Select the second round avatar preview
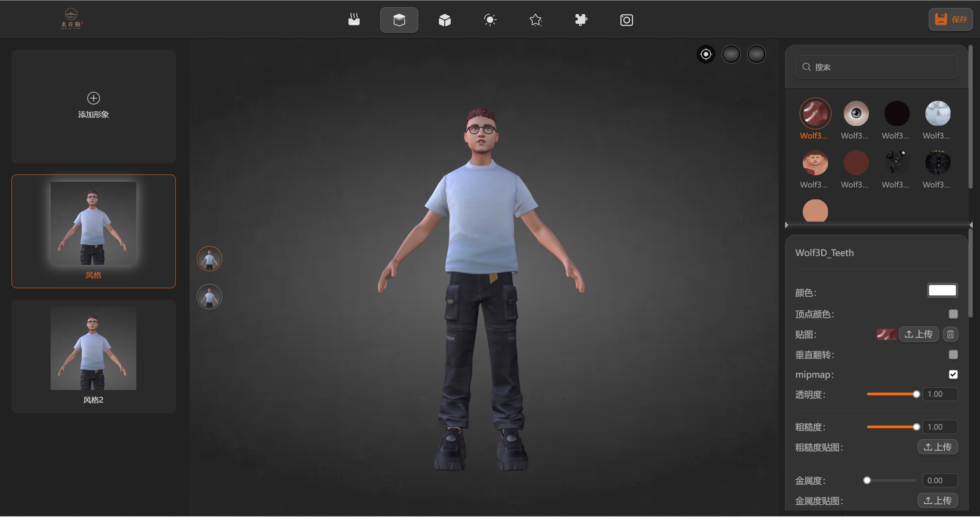The width and height of the screenshot is (980, 517). 209,297
